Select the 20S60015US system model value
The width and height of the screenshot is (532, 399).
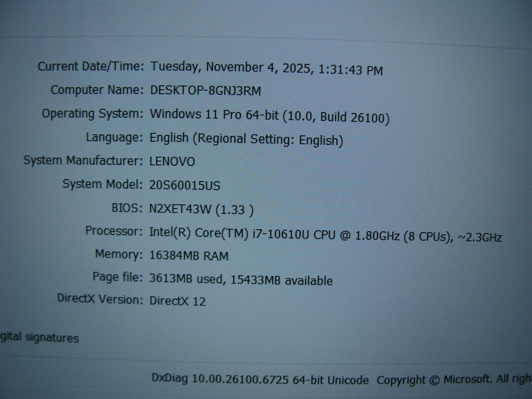pyautogui.click(x=185, y=185)
